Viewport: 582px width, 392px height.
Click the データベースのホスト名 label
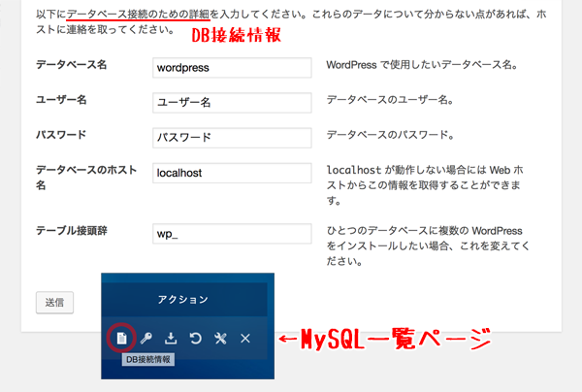(x=86, y=178)
